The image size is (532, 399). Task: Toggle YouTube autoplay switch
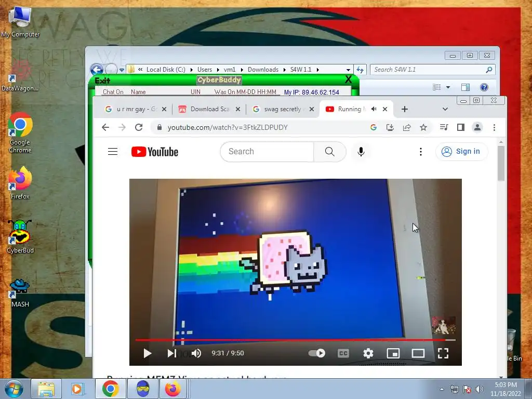tap(317, 353)
